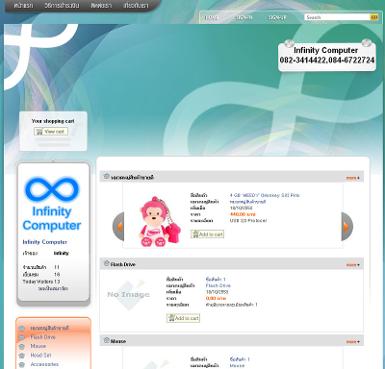Click the Accessories category icon in sidebar

[x=22, y=365]
